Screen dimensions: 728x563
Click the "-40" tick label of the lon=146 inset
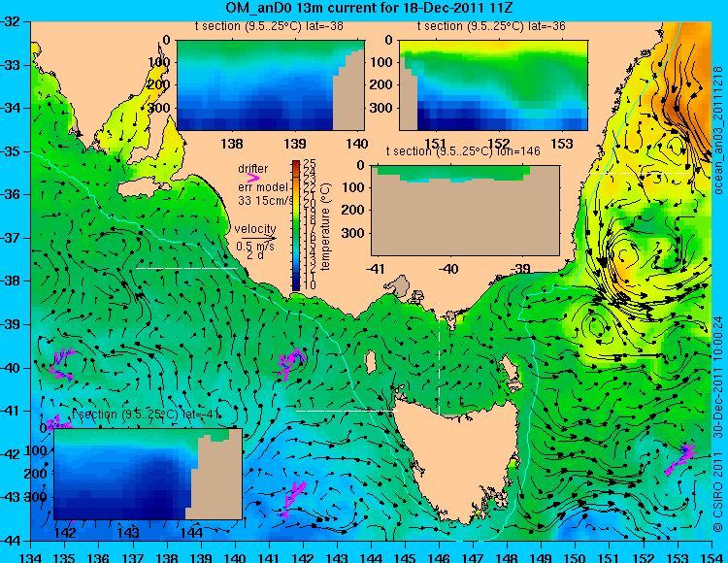[448, 268]
